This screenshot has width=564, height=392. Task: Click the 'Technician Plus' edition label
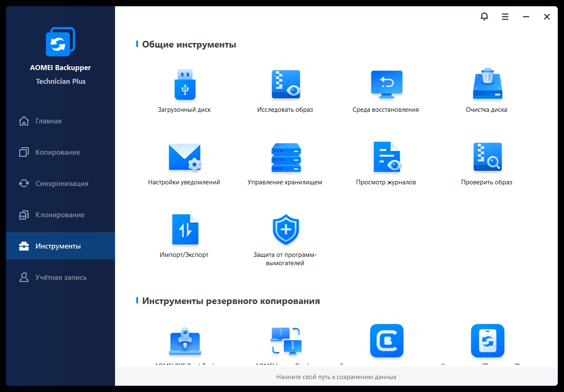61,81
